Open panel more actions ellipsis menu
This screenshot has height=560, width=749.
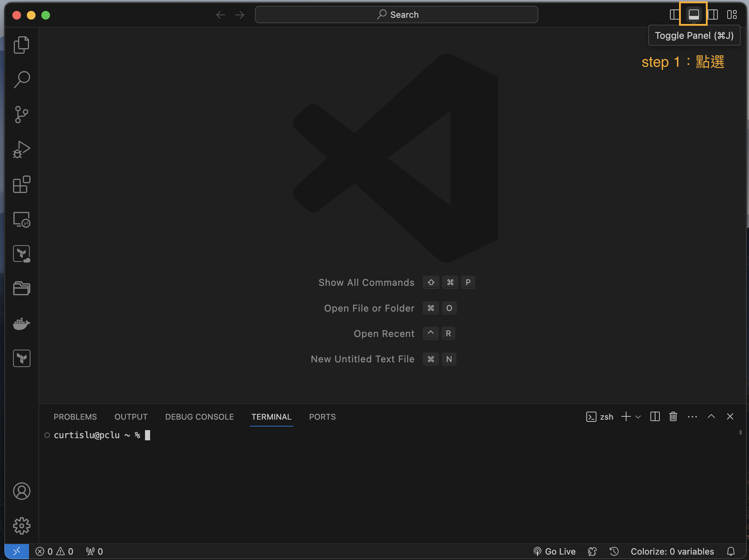[692, 417]
